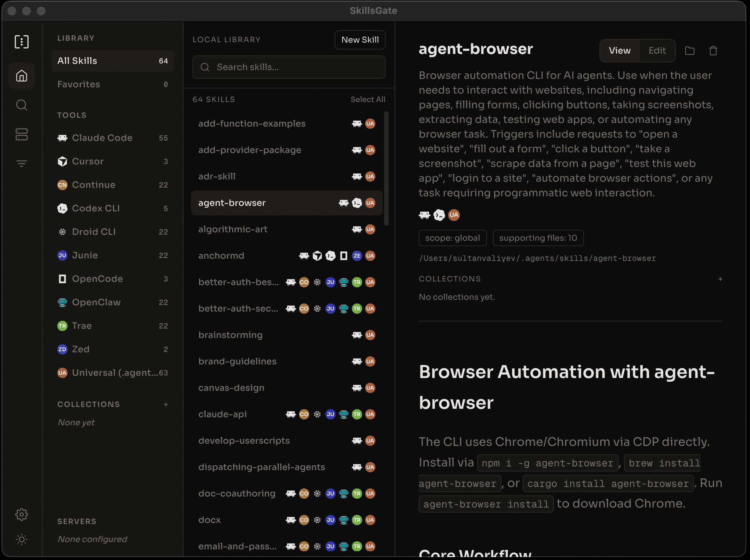
Task: Add a new collection with the sidebar plus
Action: pos(166,404)
